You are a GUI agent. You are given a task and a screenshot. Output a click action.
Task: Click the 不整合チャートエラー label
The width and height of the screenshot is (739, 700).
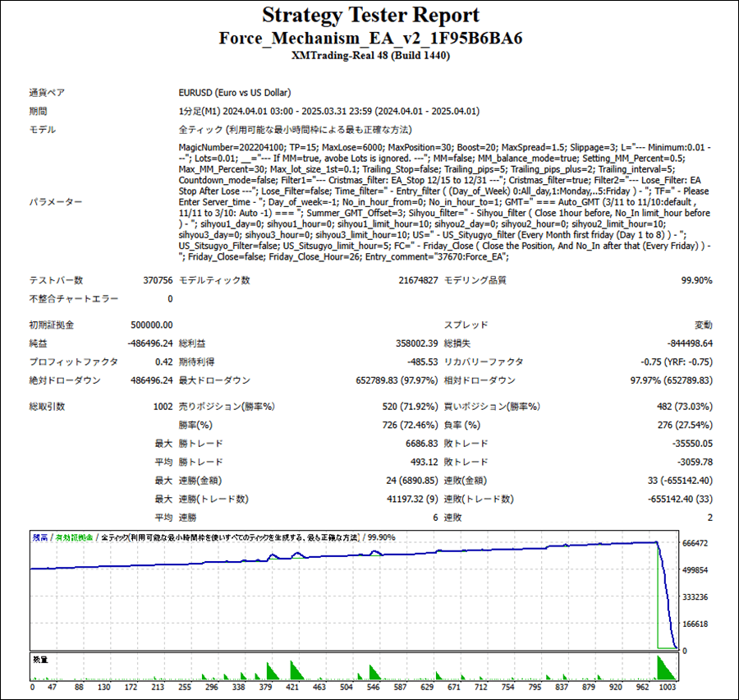74,298
